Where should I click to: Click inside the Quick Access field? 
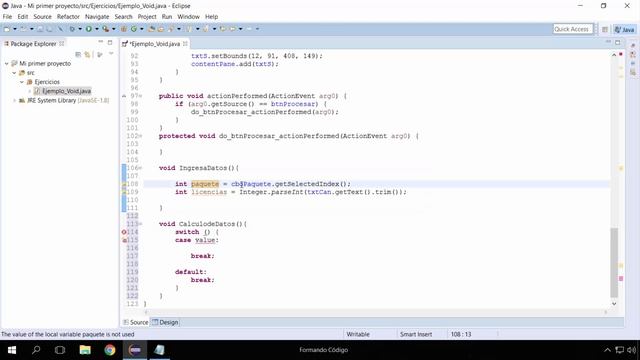click(573, 29)
